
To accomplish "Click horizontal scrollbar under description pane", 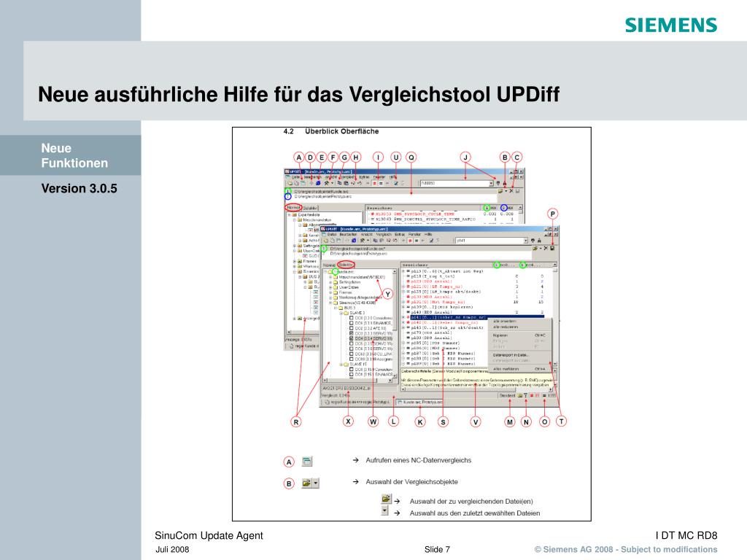I will (477, 389).
